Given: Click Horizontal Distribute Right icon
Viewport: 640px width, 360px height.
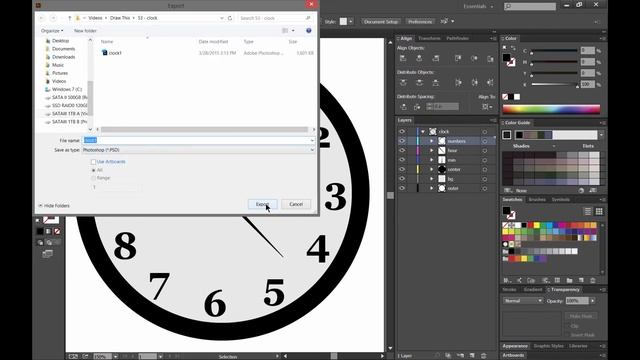Looking at the screenshot, I should coord(490,82).
